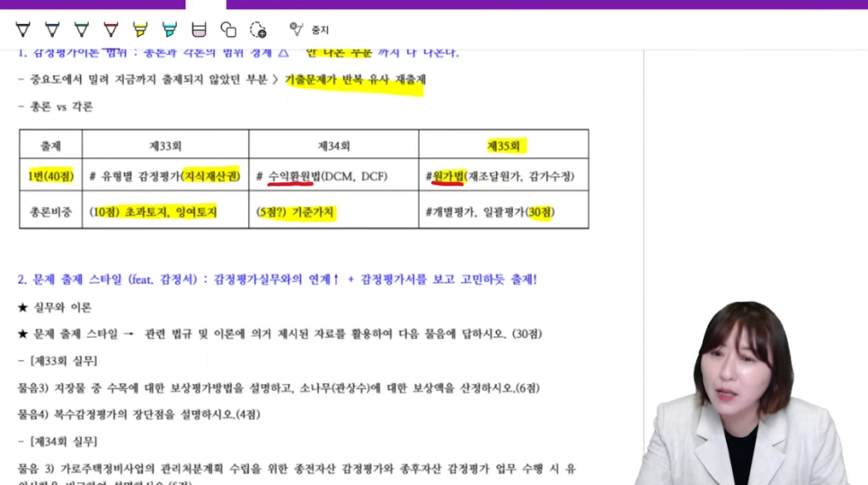The image size is (868, 485).
Task: Select the green pen tool
Action: point(82,30)
